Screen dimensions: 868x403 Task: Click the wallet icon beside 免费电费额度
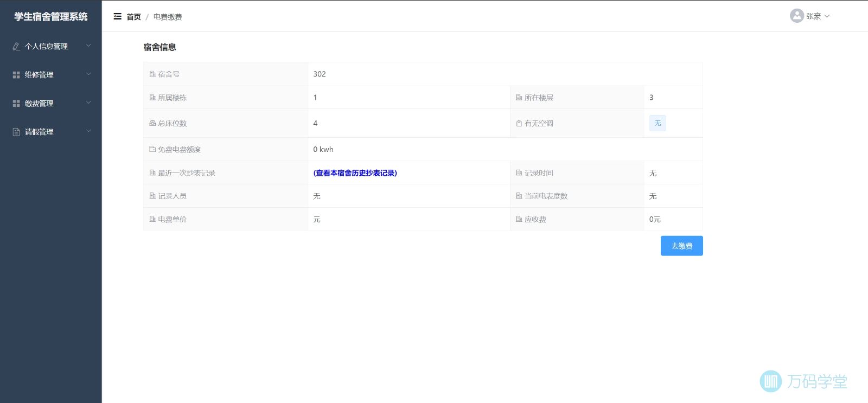click(152, 149)
